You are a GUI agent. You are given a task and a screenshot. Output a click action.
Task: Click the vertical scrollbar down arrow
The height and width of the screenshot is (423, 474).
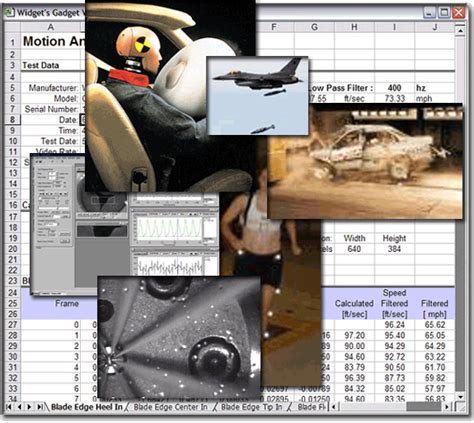[x=460, y=397]
